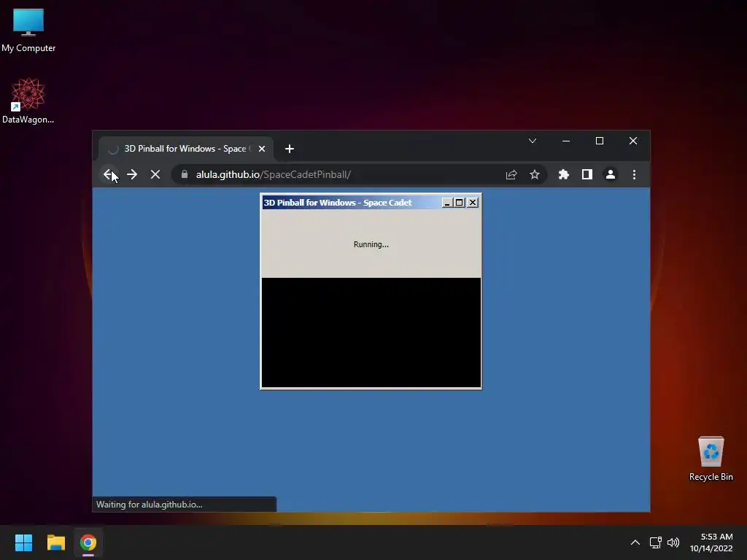Open a new tab with the plus button
Screen dimensions: 747x560
289,149
